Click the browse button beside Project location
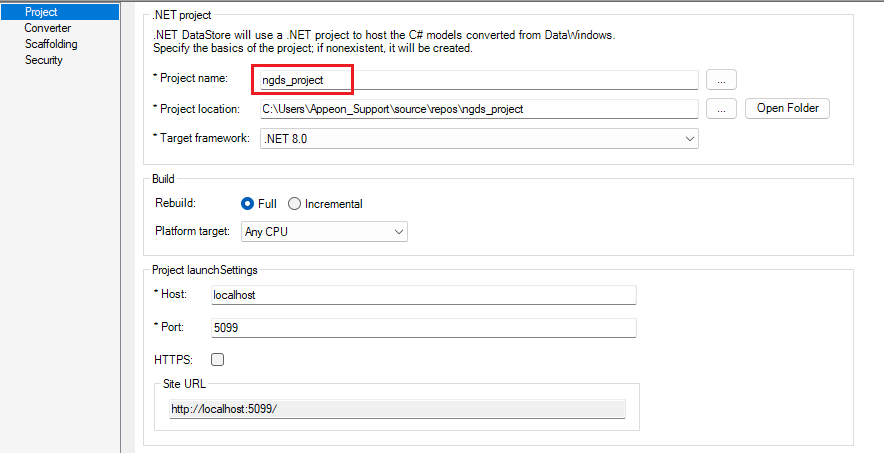 [721, 109]
